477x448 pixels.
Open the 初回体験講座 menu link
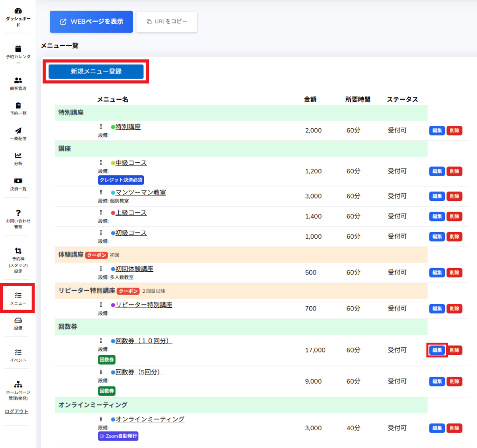point(134,269)
